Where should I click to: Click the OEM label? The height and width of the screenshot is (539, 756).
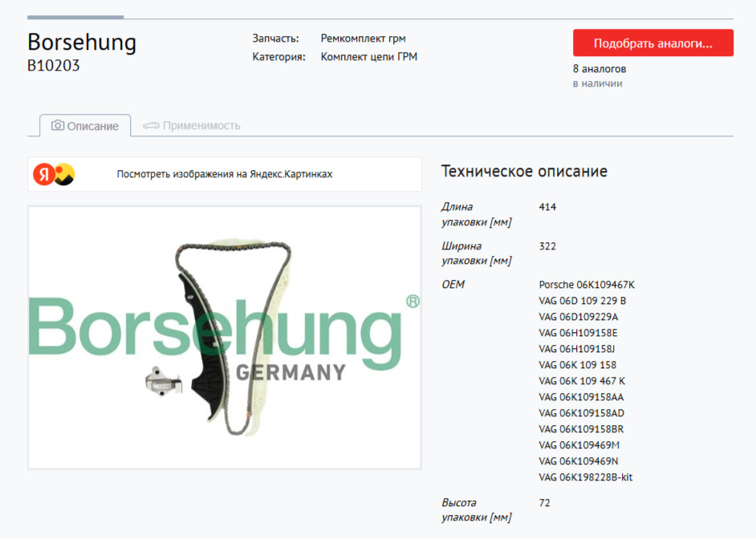(453, 285)
